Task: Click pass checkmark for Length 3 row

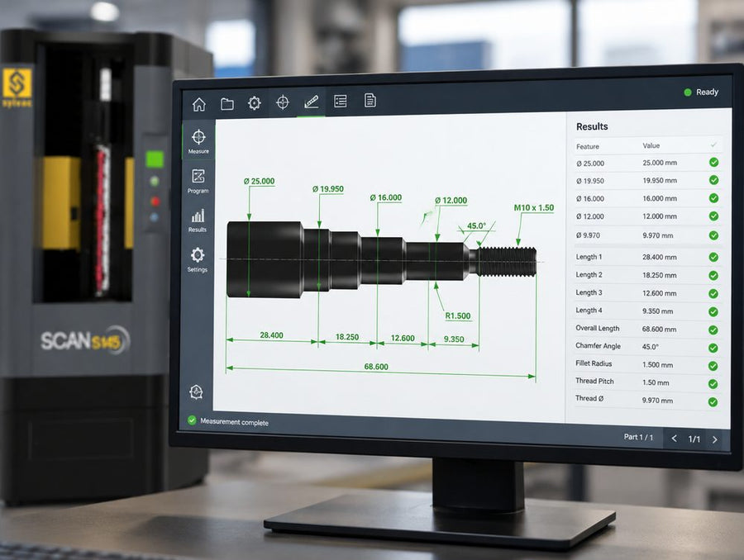Action: 713,294
